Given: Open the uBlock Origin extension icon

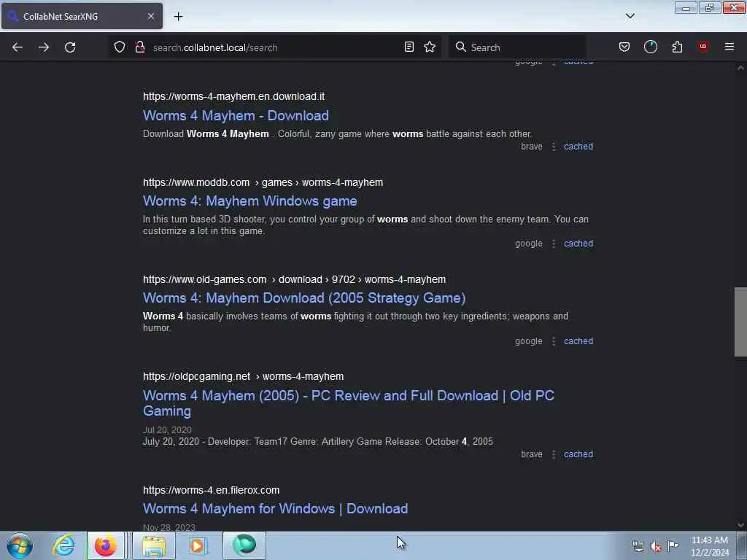Looking at the screenshot, I should coord(703,47).
